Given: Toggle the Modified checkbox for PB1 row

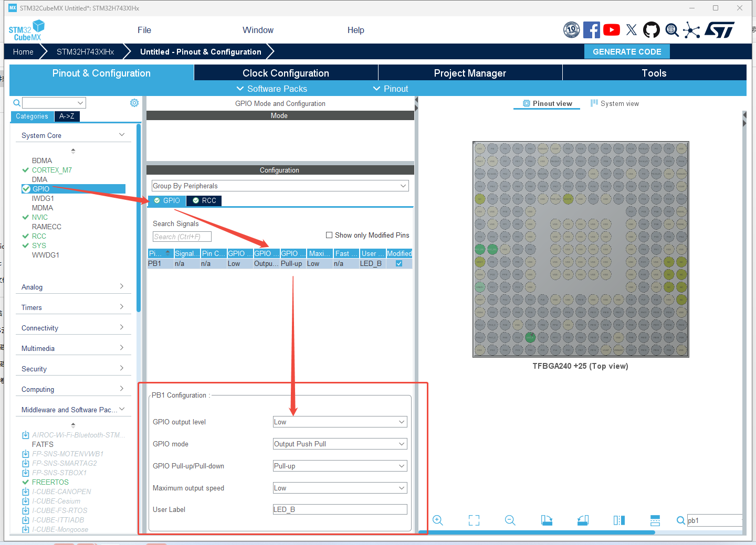Looking at the screenshot, I should click(399, 263).
